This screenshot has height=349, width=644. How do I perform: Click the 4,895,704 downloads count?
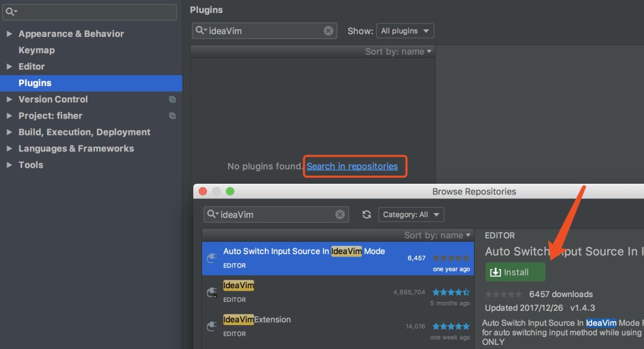(x=409, y=292)
